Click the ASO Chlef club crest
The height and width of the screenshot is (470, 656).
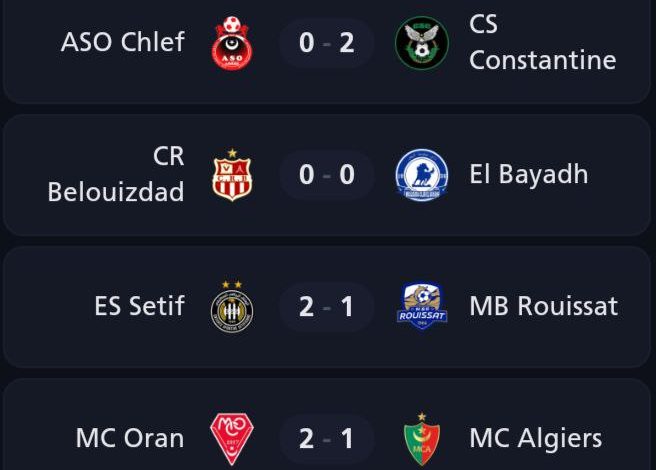(232, 43)
